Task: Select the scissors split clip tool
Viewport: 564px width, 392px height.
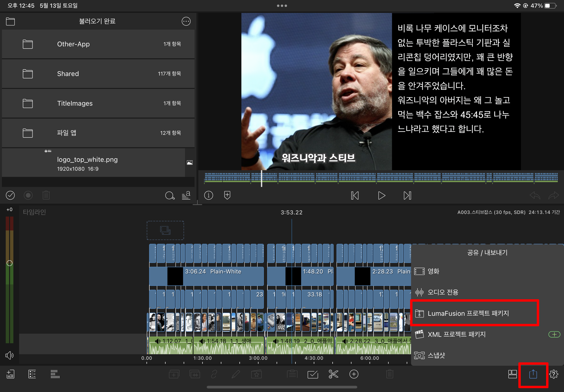Action: (333, 374)
